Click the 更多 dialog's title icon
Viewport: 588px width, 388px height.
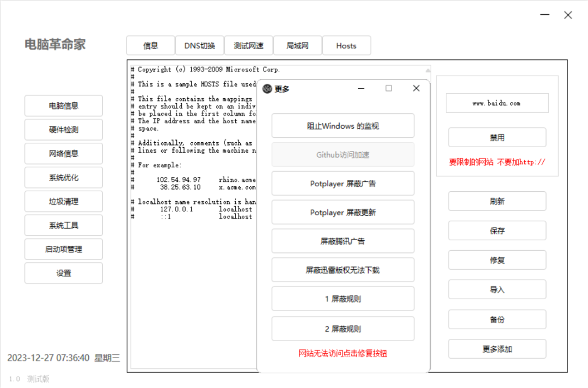pyautogui.click(x=267, y=89)
